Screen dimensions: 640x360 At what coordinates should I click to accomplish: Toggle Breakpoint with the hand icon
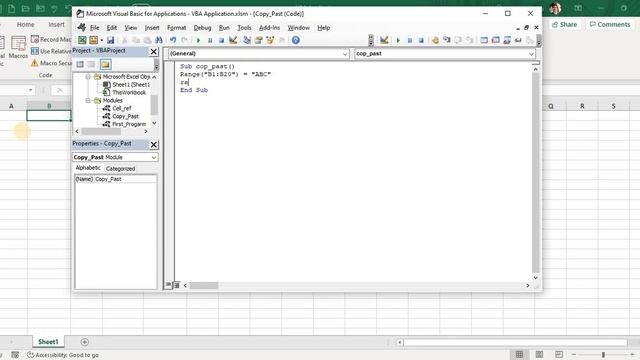click(x=436, y=40)
